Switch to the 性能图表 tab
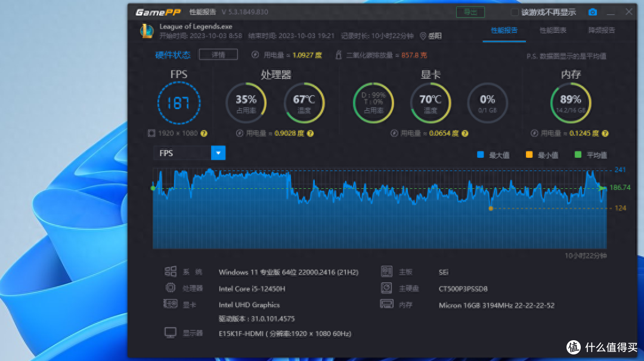Viewport: 644px width, 361px height. (553, 30)
